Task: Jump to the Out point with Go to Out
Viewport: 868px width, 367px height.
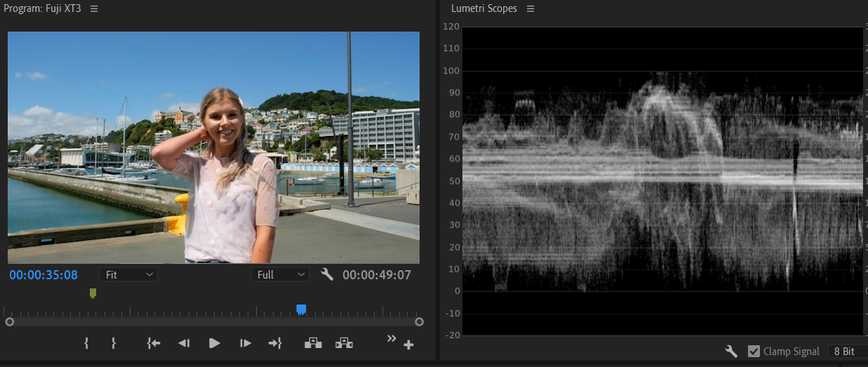Action: [275, 343]
